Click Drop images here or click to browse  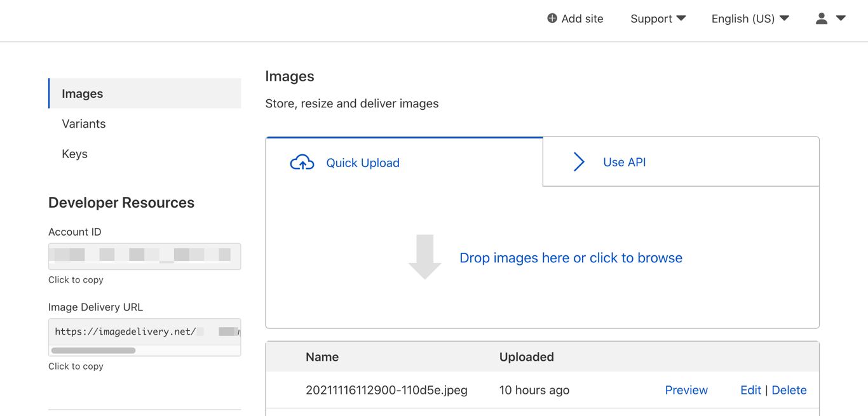(571, 258)
